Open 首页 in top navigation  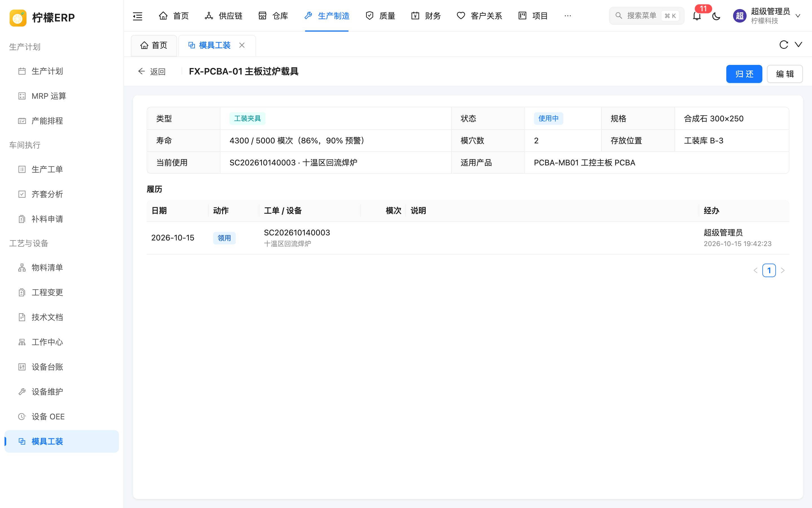click(x=173, y=16)
